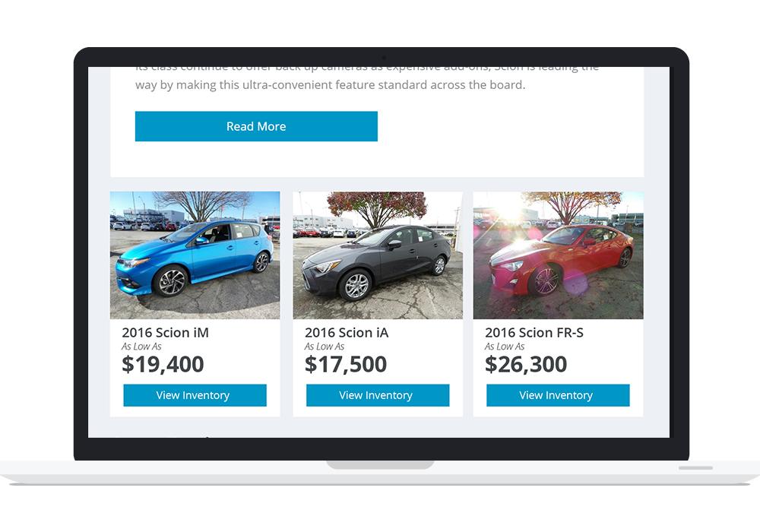Click the $17,500 price
Viewport: 760px width, 532px height.
click(x=346, y=364)
